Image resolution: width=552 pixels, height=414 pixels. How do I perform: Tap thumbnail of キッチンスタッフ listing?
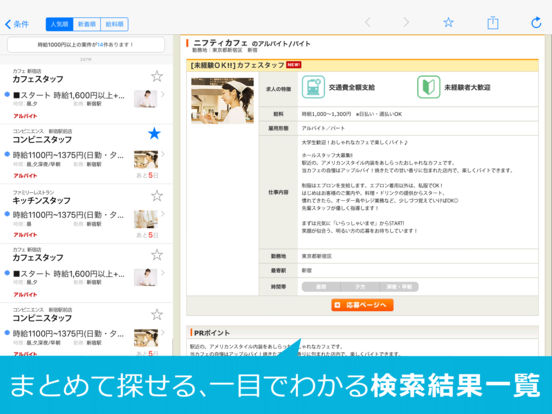click(146, 219)
